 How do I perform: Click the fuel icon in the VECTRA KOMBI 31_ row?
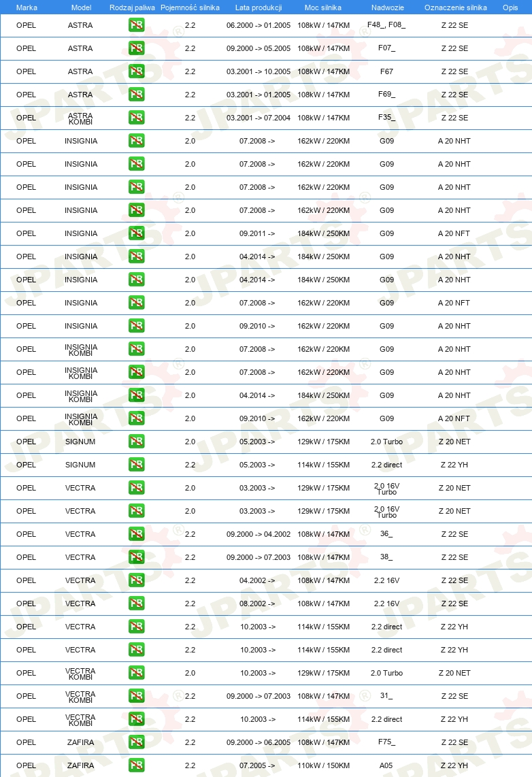point(136,696)
